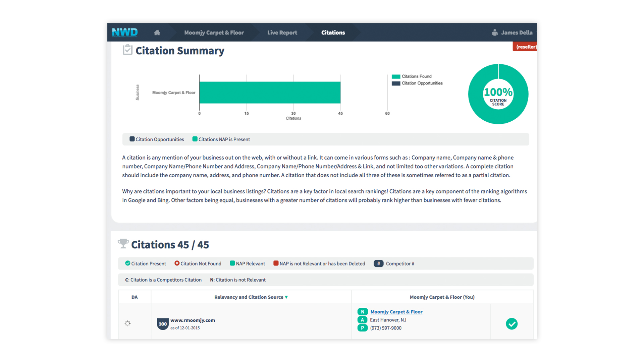Click the user profile icon

pyautogui.click(x=495, y=33)
